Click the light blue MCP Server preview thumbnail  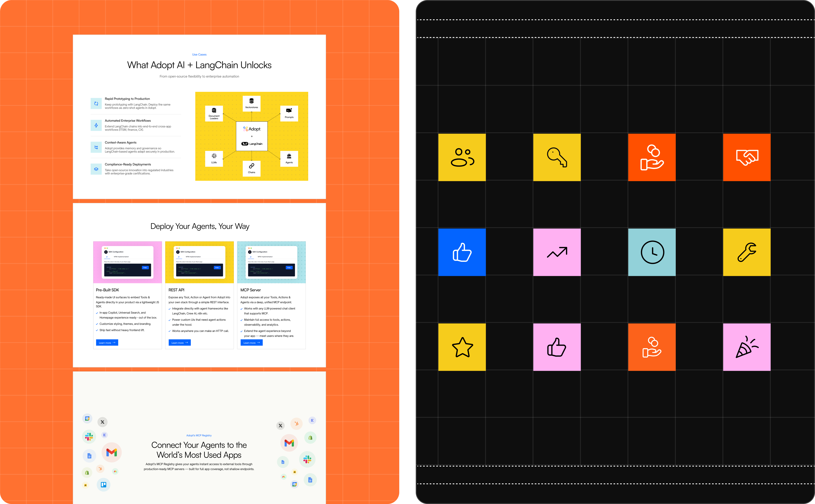pyautogui.click(x=272, y=262)
